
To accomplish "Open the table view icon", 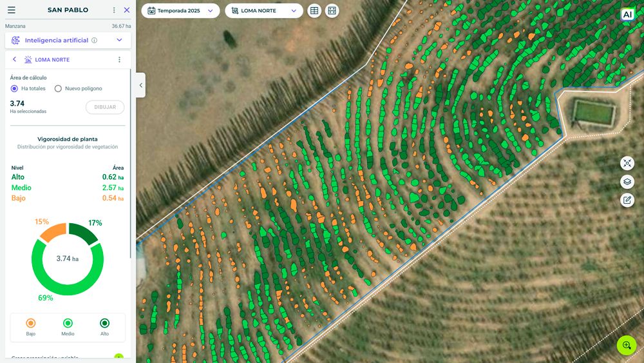I will pos(314,11).
